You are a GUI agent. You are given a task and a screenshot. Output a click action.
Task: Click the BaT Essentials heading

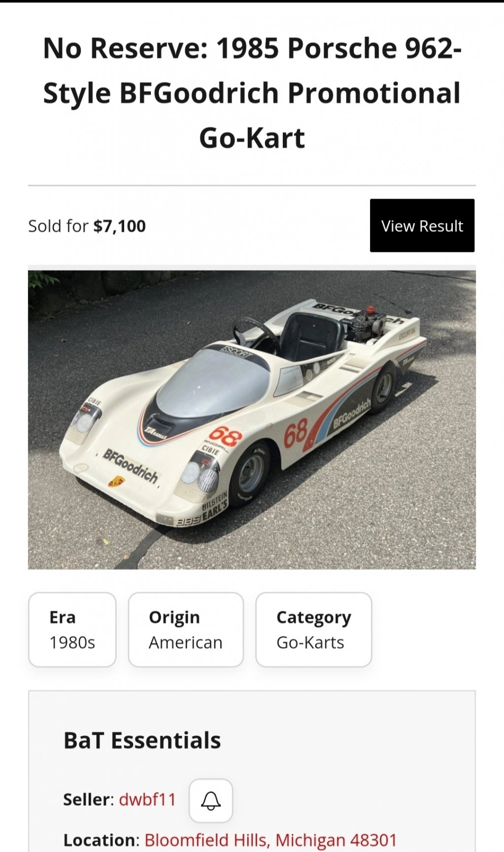(x=142, y=740)
